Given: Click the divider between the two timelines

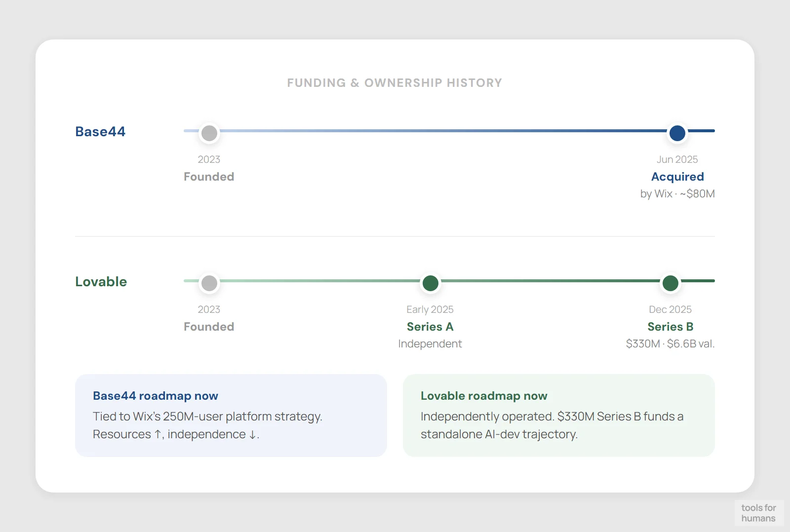Looking at the screenshot, I should (x=395, y=236).
